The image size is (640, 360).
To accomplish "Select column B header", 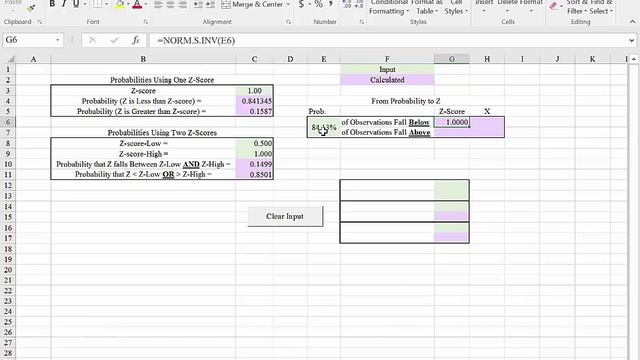I will click(x=143, y=59).
